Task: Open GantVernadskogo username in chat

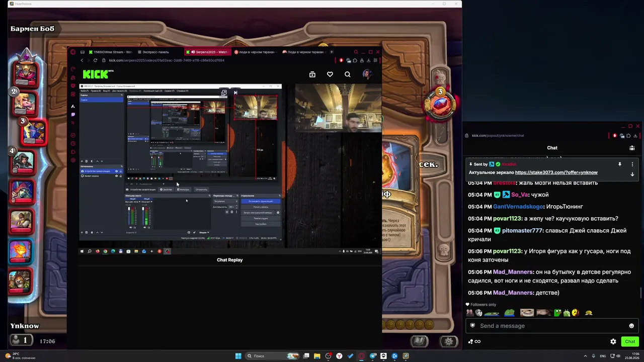Action: pyautogui.click(x=518, y=207)
